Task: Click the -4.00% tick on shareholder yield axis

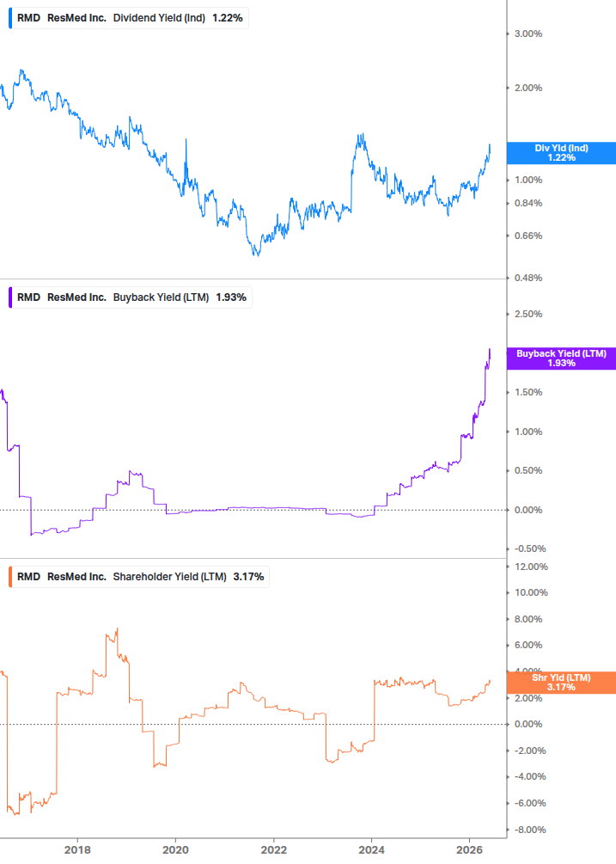Action: coord(530,776)
